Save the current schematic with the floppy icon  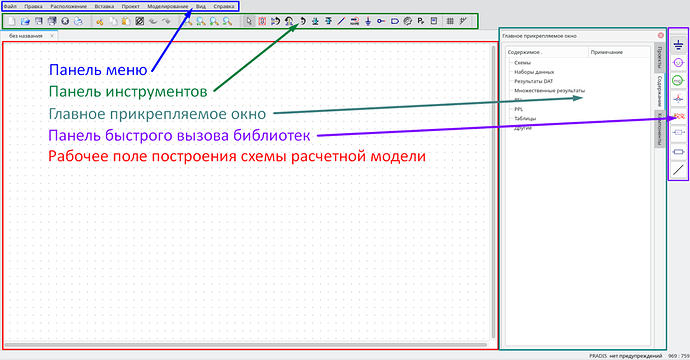tap(39, 21)
